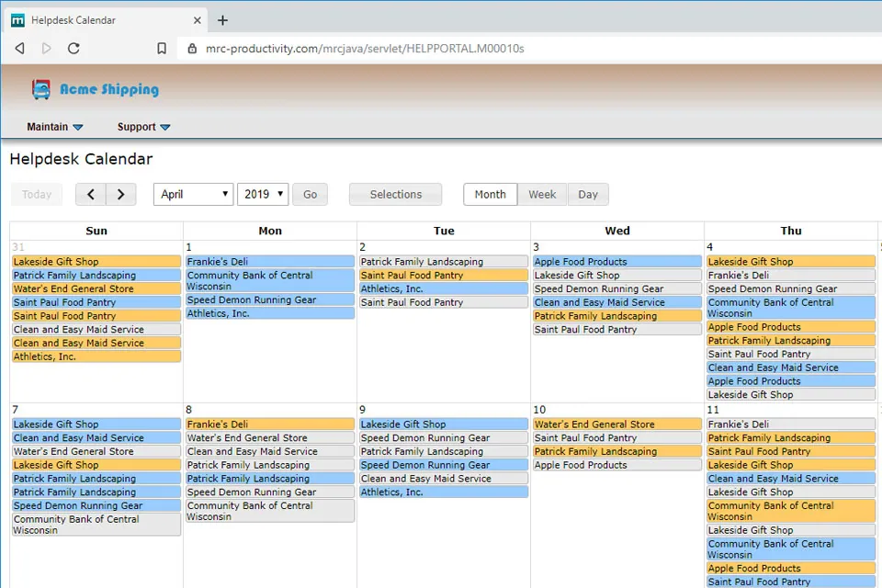Open Water's End General Store on March 31
Screen dimensions: 882x588
(96, 288)
